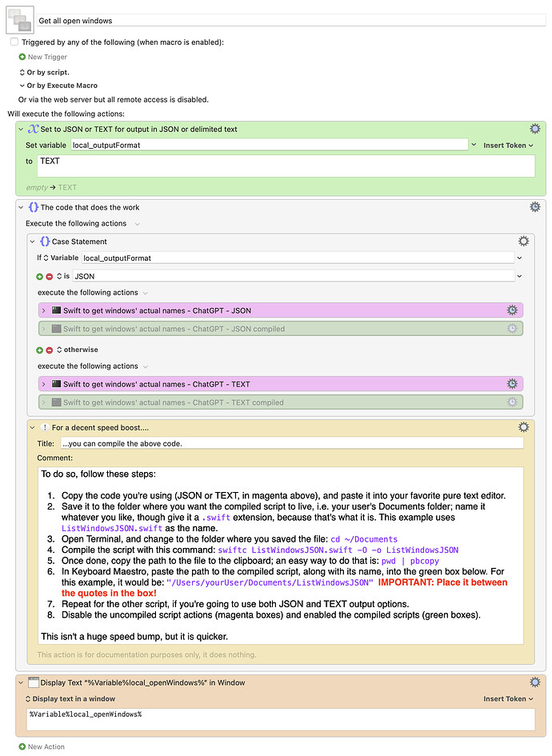Click red minus button beside 'otherwise'
This screenshot has height=756, width=552.
pos(50,350)
